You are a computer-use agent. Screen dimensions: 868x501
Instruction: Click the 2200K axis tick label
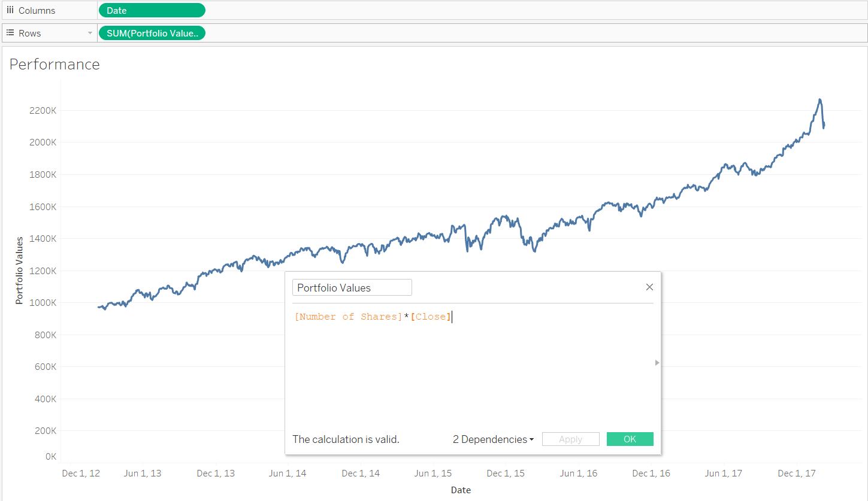click(42, 111)
